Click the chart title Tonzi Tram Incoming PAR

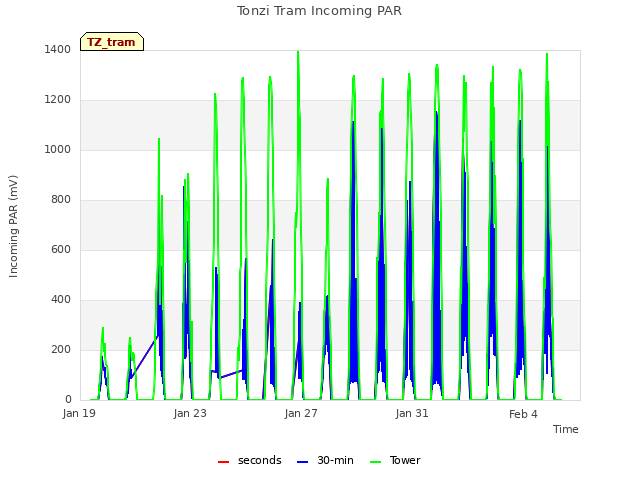[320, 11]
